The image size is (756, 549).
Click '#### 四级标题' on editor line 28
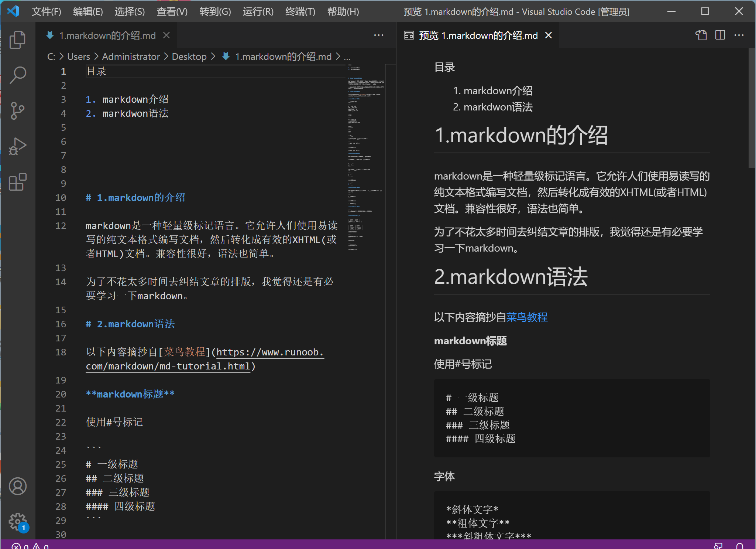point(120,507)
